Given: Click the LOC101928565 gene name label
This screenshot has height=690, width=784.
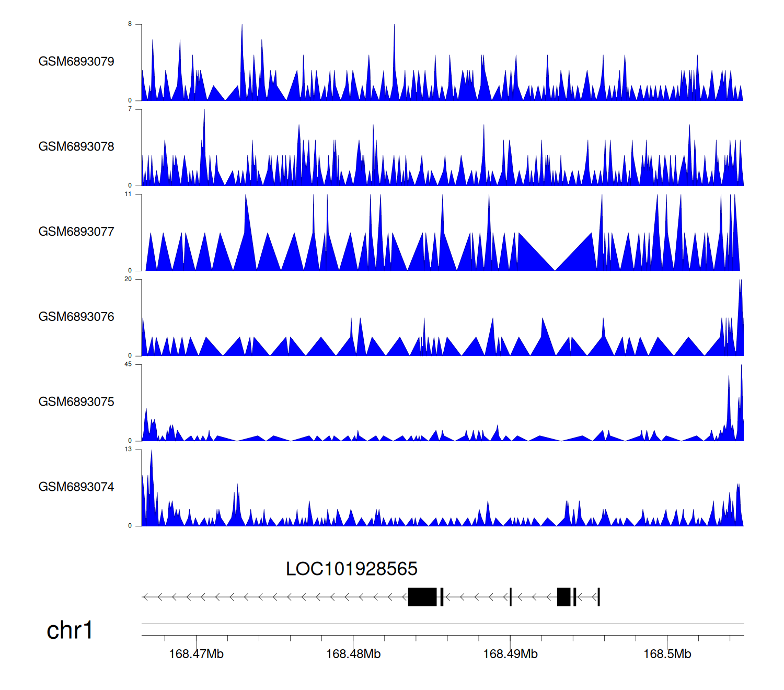Looking at the screenshot, I should 351,569.
